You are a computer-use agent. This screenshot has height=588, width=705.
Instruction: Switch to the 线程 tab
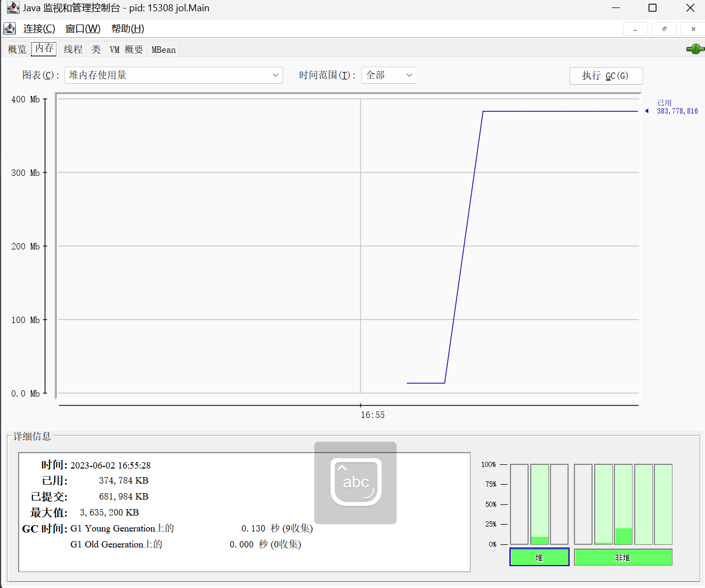pyautogui.click(x=73, y=50)
